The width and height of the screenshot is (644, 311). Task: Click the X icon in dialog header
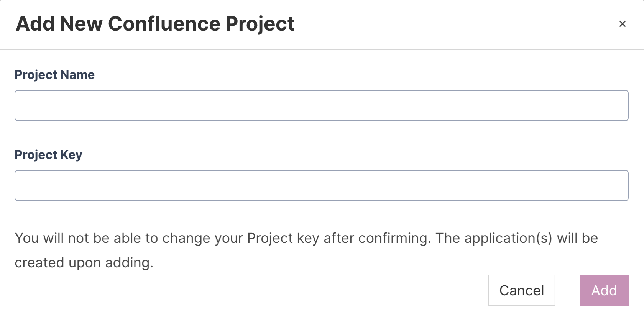(x=622, y=24)
